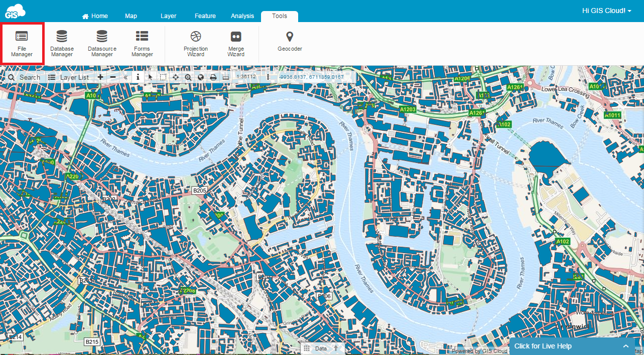Choose the arrow pointer select tool

151,77
